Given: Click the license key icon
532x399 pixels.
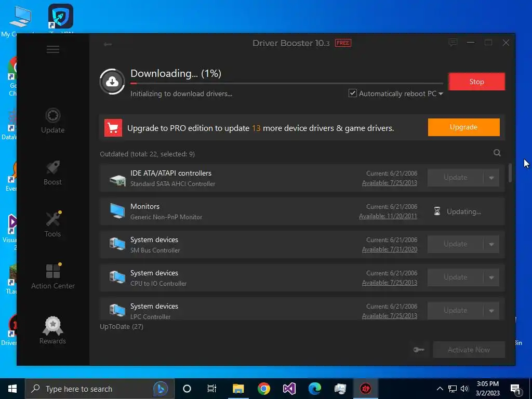Looking at the screenshot, I should [419, 350].
